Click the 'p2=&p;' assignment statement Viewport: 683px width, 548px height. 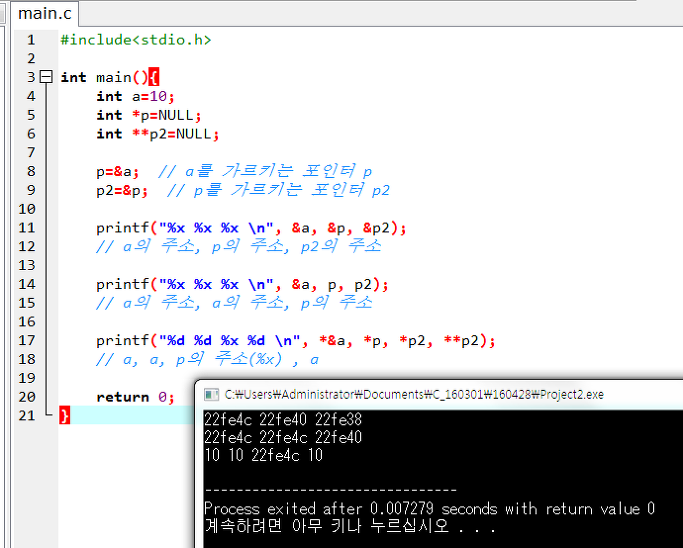click(x=122, y=191)
